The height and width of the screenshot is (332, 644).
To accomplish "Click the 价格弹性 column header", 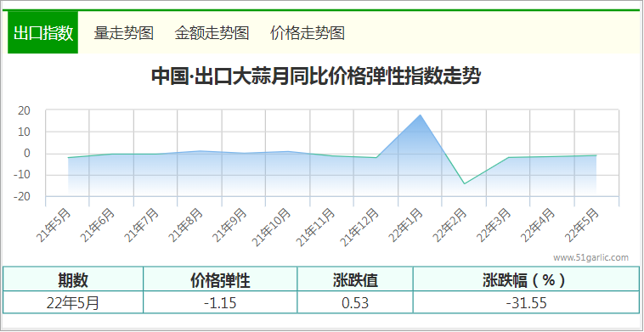I will (x=220, y=280).
